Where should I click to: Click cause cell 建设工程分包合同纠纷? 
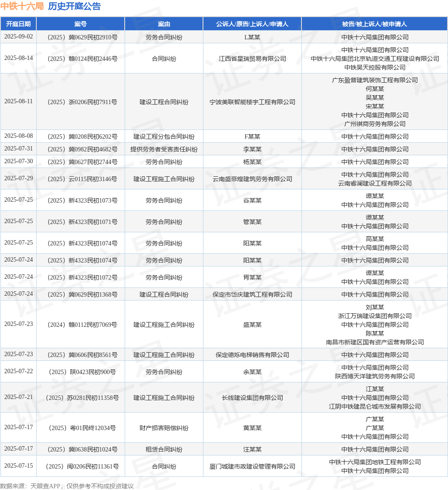(164, 136)
